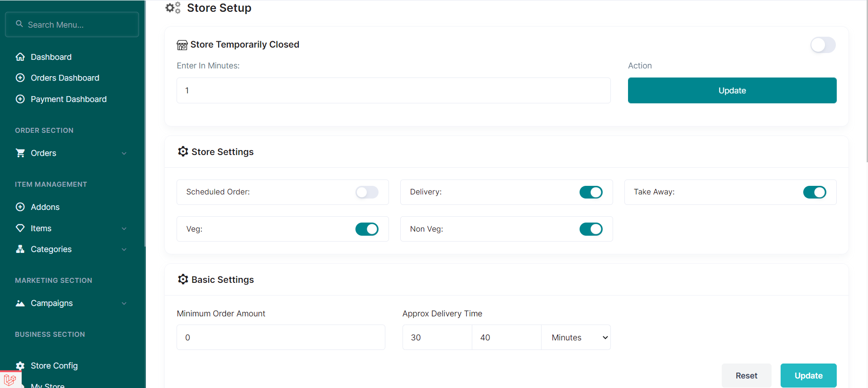Click the Campaigns icon in sidebar
868x388 pixels.
point(20,303)
